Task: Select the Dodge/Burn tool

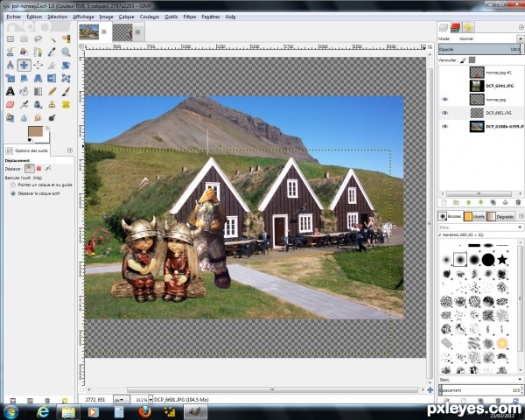Action: 52,118
